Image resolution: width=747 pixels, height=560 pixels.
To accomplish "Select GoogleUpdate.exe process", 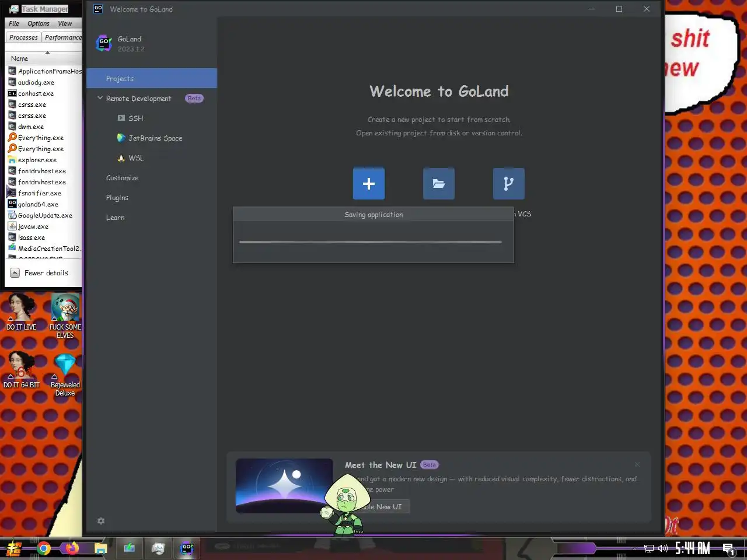I will [x=44, y=215].
